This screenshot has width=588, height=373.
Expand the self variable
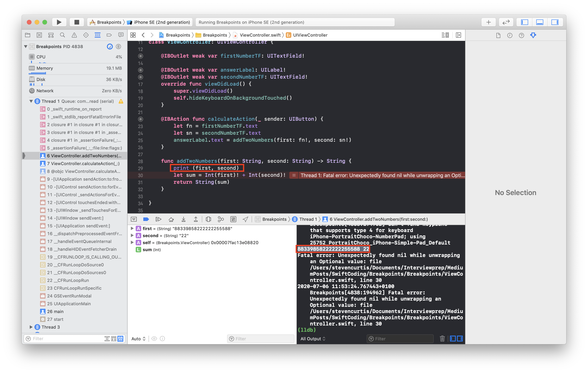[x=132, y=243]
